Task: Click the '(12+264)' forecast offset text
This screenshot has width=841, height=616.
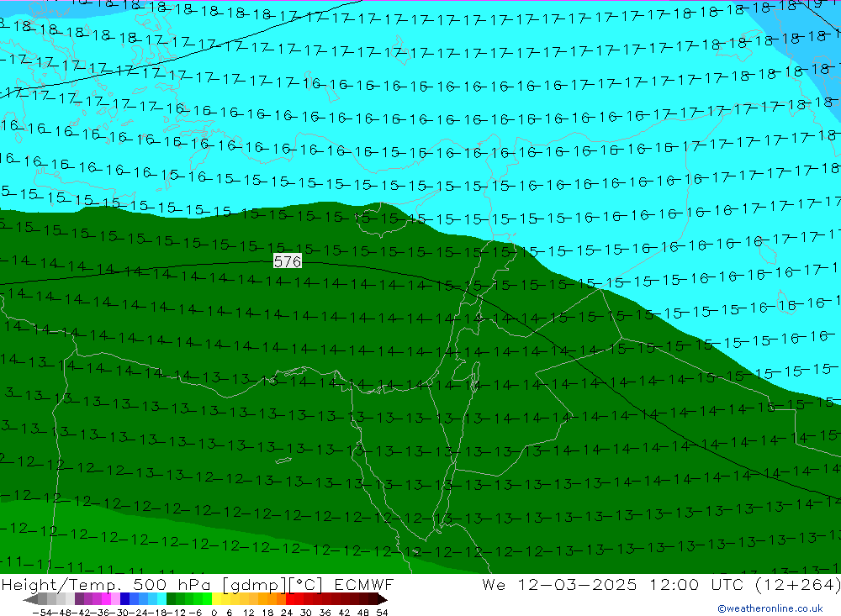Action: tap(797, 585)
